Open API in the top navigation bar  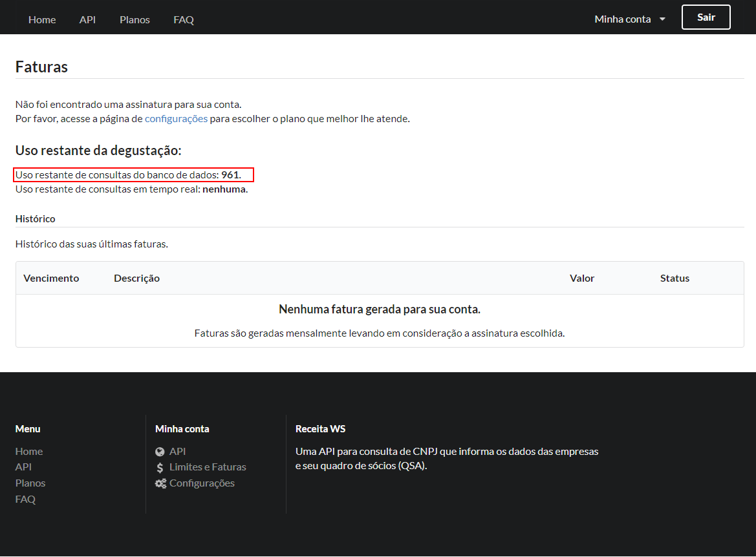tap(87, 19)
